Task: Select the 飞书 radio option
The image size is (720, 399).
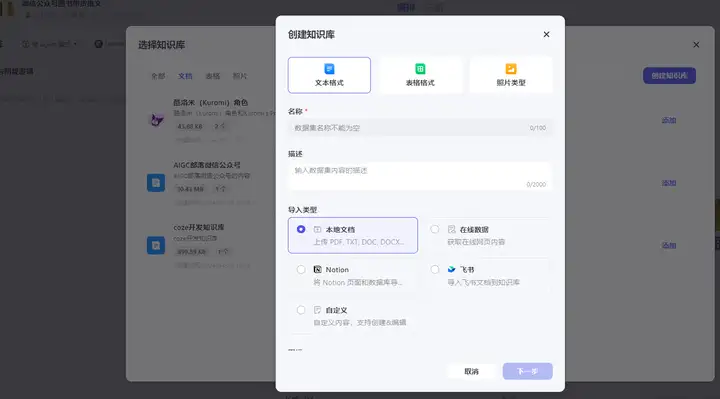Action: 435,270
